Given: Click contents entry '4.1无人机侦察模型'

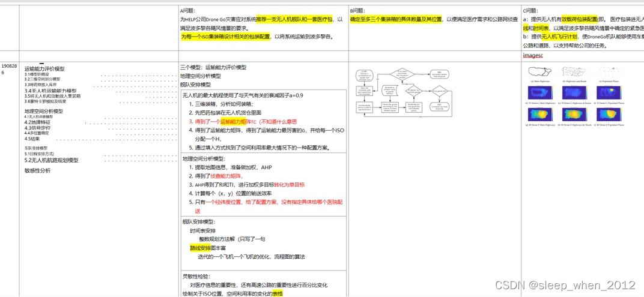Looking at the screenshot, I should click(x=38, y=117).
